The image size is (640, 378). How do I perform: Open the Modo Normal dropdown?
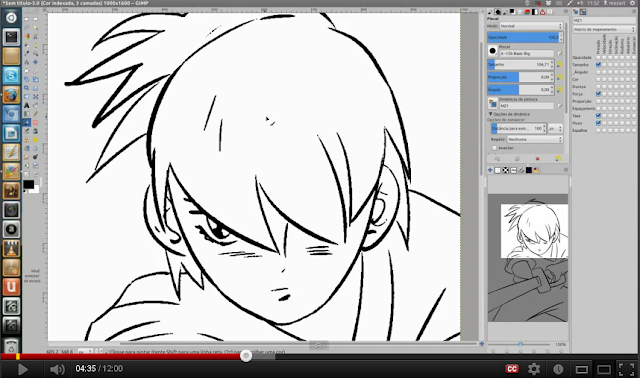pyautogui.click(x=531, y=26)
